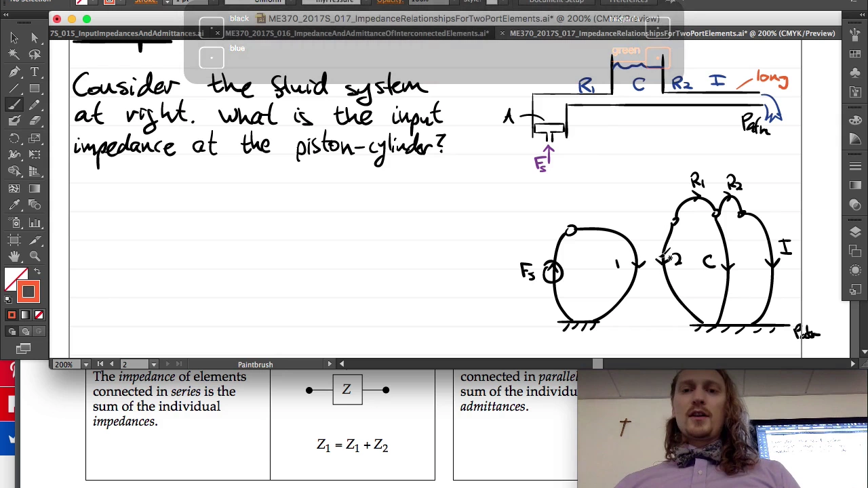
Task: Choose the Eyedropper tool
Action: 14,205
